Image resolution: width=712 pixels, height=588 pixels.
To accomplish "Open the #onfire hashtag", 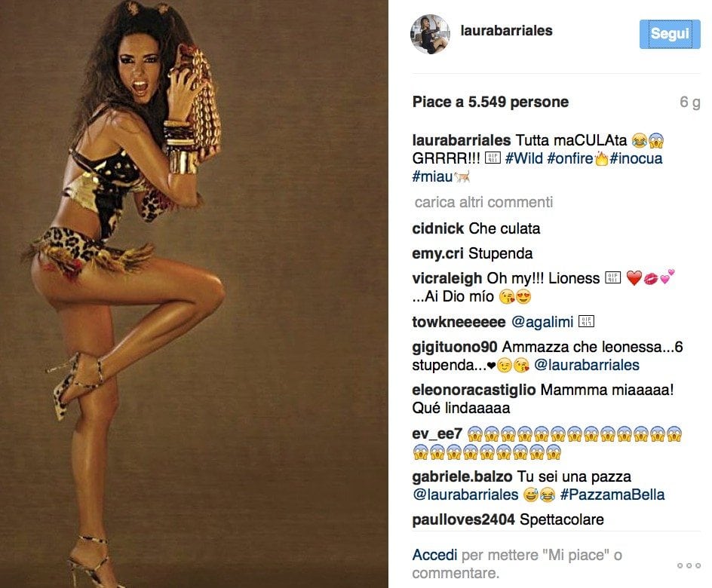I will coord(570,158).
